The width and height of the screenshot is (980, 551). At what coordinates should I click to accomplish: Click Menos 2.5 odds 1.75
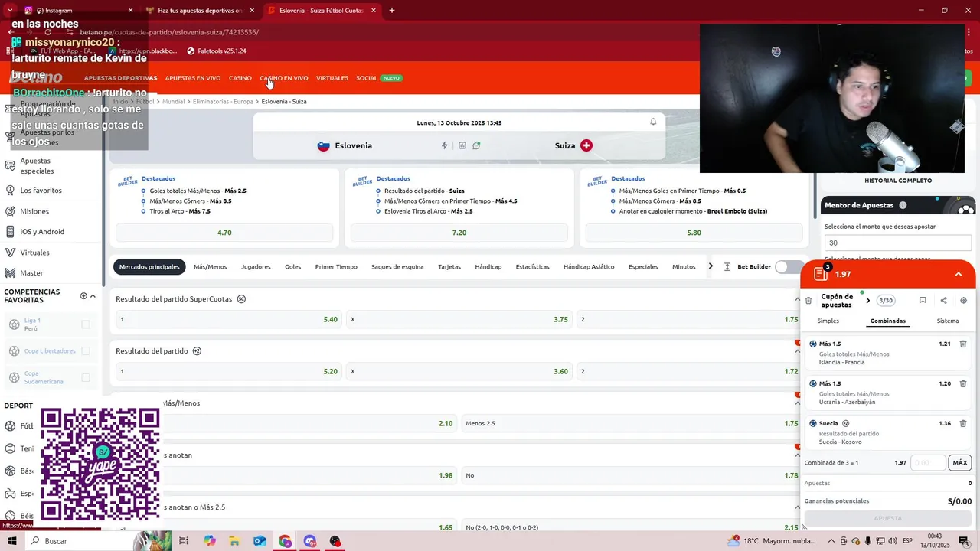[x=631, y=423]
